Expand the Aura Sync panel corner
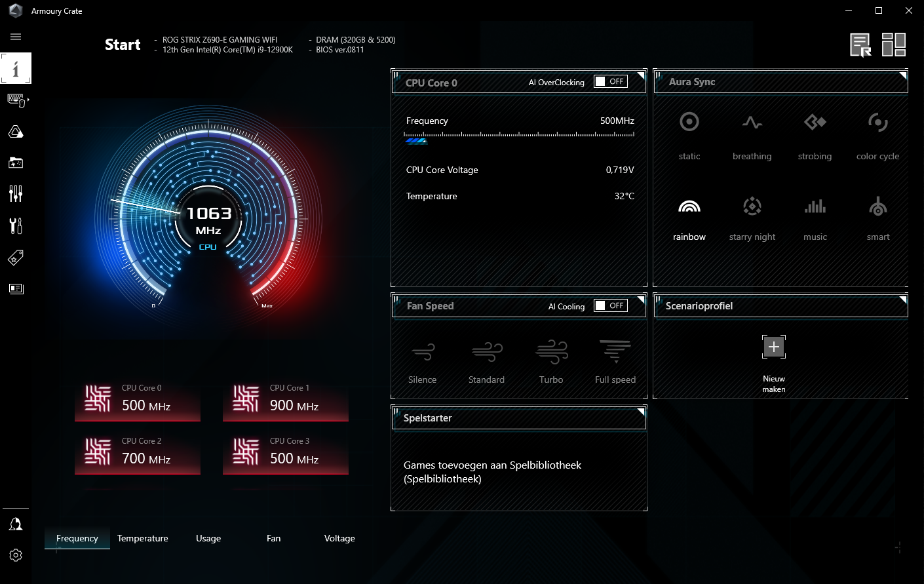This screenshot has width=924, height=584. (x=903, y=76)
